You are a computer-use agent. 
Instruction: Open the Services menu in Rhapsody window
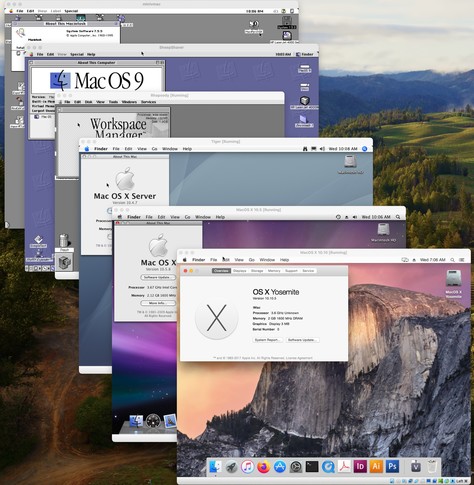click(x=148, y=102)
